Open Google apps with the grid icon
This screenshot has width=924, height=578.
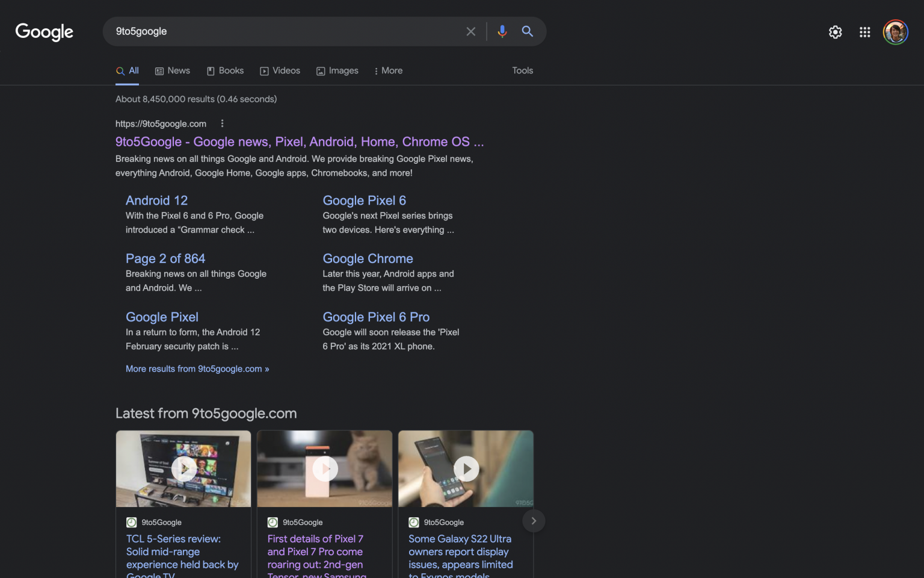point(864,32)
